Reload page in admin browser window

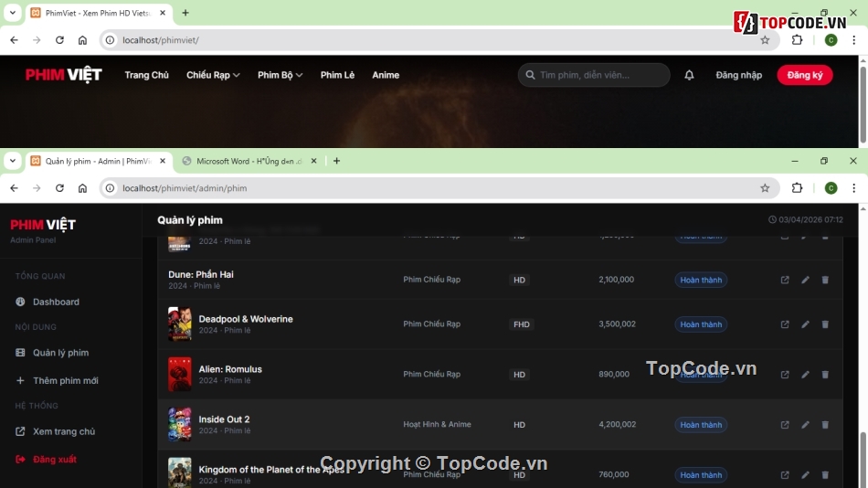pyautogui.click(x=59, y=188)
